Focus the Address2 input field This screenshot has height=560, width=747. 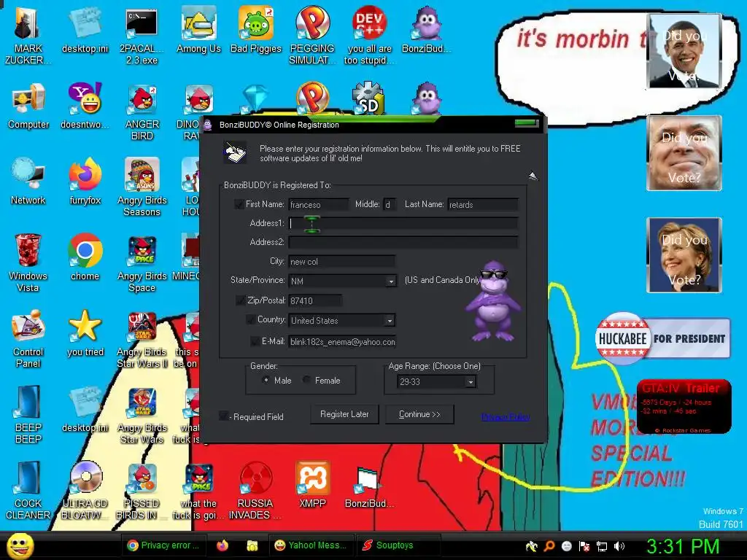(403, 242)
